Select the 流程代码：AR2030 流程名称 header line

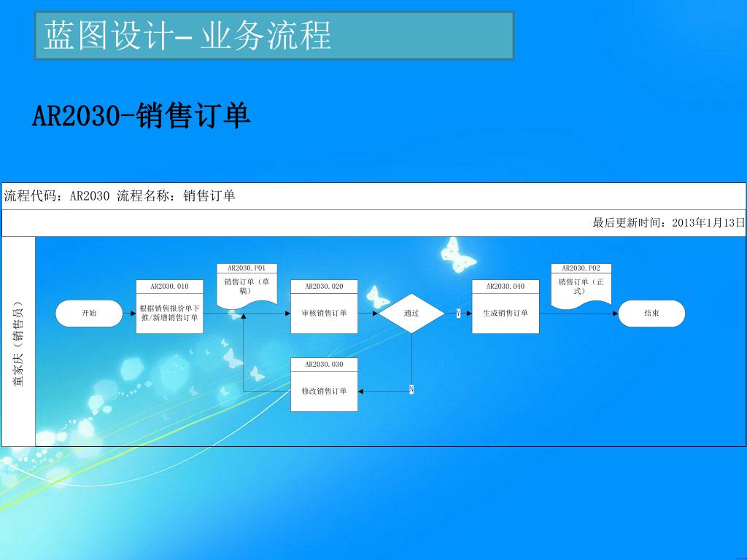120,195
